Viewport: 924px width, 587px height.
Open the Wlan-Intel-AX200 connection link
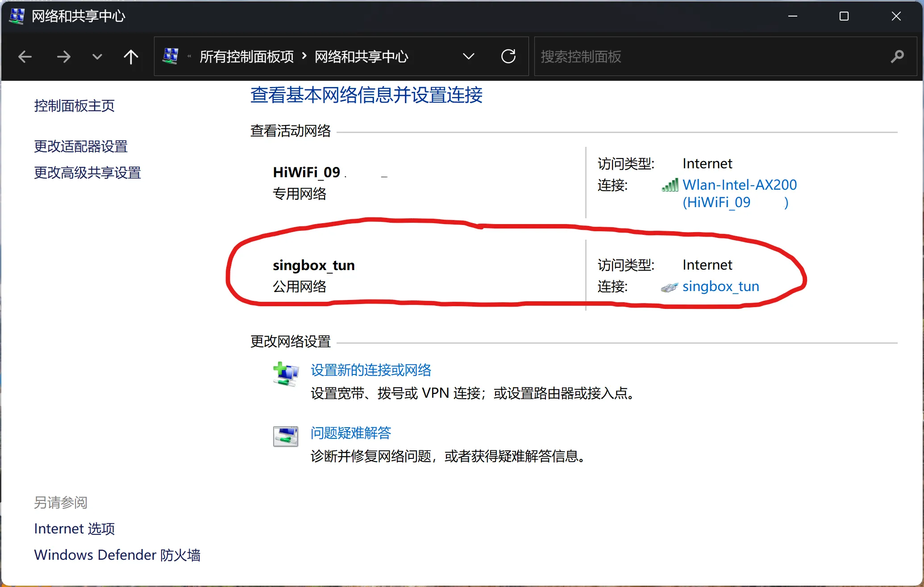pos(740,193)
